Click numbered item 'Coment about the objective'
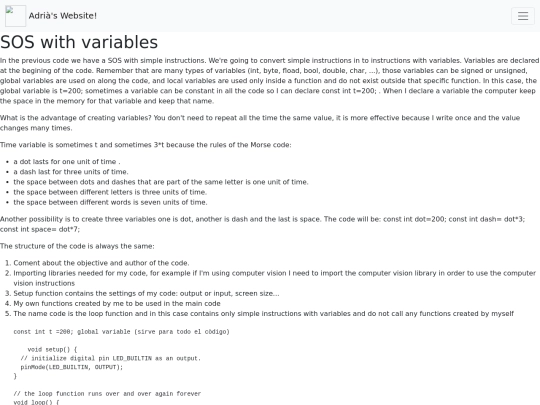The height and width of the screenshot is (405, 540). [x=101, y=263]
